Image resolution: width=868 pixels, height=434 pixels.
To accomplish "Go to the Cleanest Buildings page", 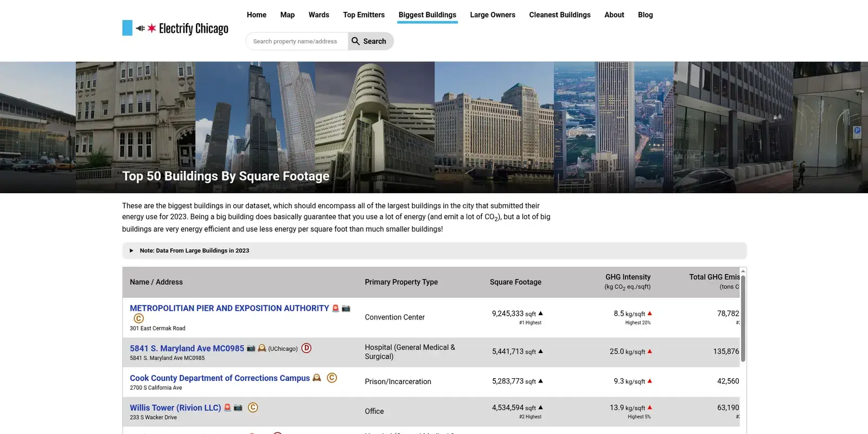I will [559, 15].
